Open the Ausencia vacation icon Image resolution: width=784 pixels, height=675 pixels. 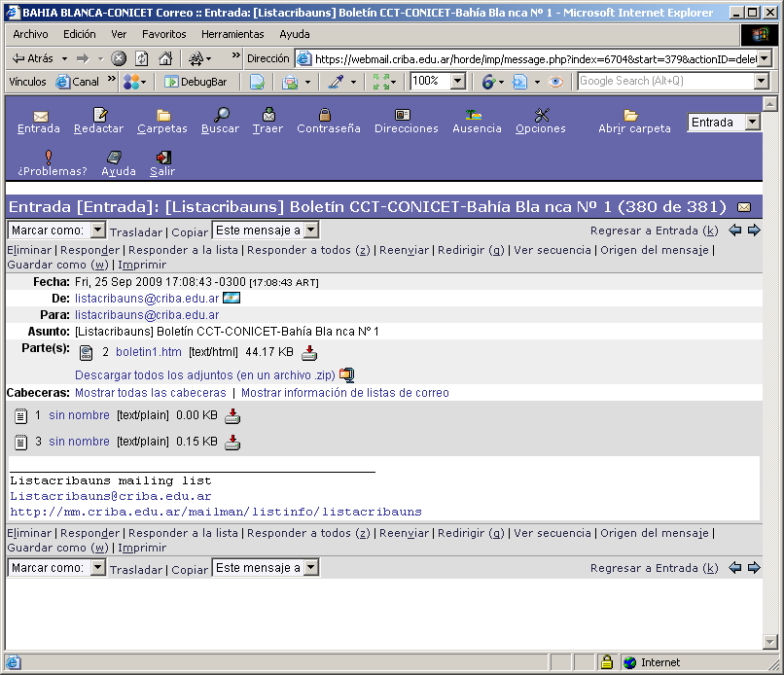[477, 115]
